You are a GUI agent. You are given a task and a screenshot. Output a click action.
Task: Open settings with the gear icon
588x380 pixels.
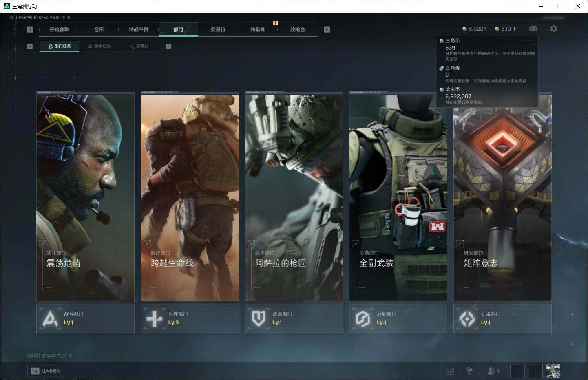[553, 29]
